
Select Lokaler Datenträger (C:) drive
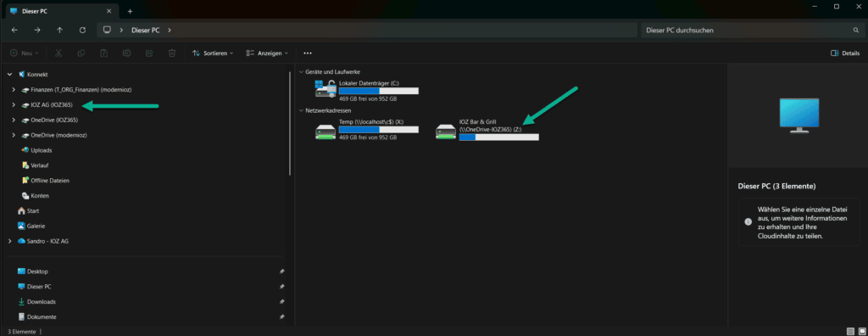point(366,91)
